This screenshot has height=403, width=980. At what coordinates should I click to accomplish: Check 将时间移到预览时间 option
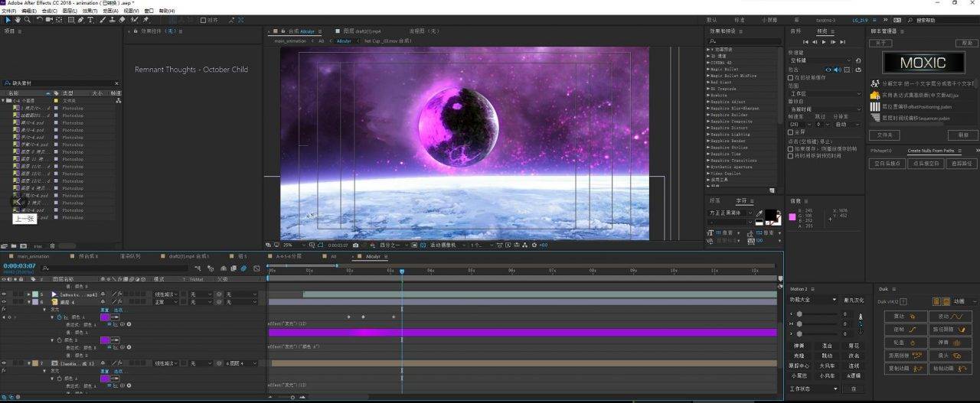[x=790, y=156]
